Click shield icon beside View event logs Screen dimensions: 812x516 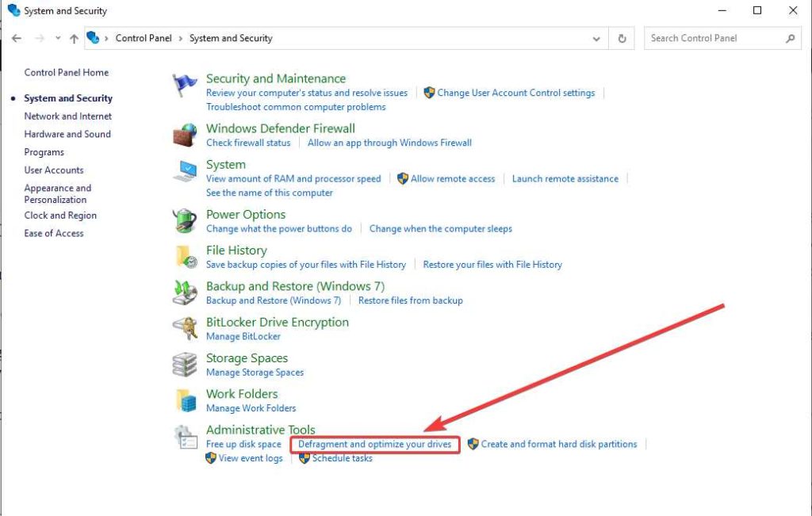click(x=211, y=458)
